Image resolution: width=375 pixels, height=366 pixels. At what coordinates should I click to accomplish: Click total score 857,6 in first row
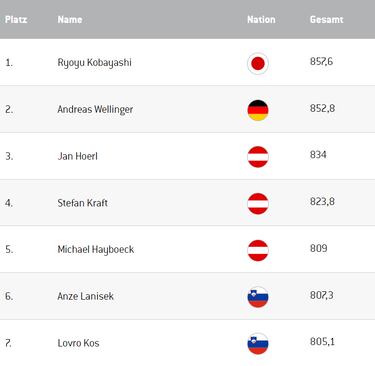click(x=321, y=62)
